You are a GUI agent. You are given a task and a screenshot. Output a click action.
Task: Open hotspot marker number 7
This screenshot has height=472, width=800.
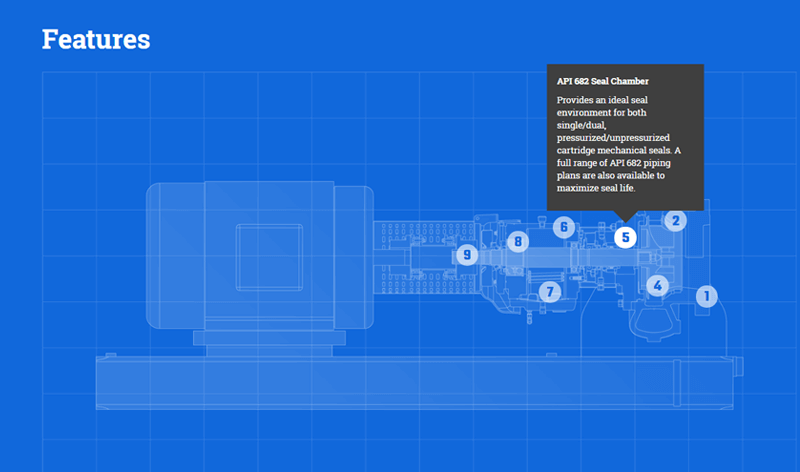coord(549,292)
